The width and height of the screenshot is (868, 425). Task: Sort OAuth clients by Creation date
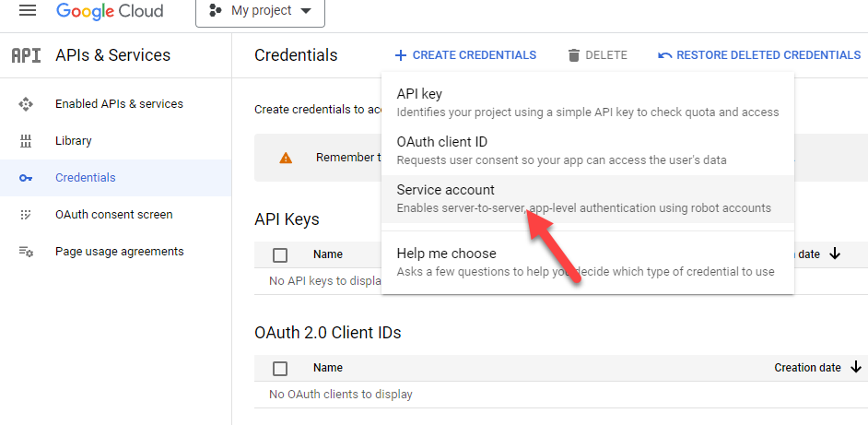coord(807,367)
